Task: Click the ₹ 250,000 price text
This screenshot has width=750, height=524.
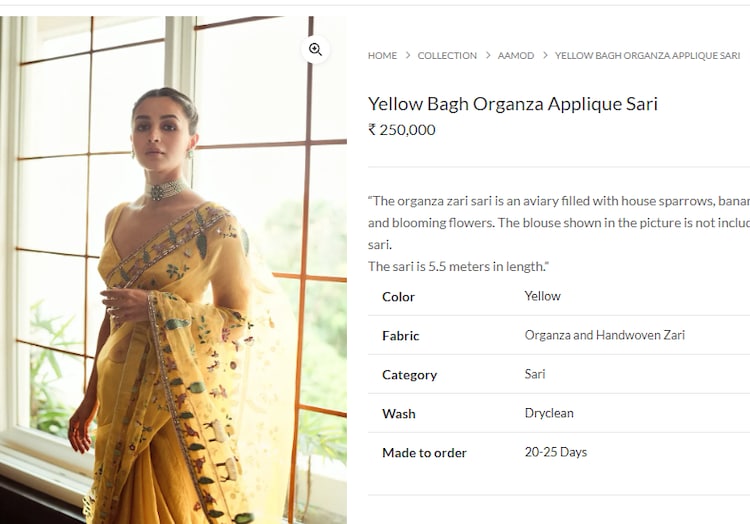Action: [402, 130]
